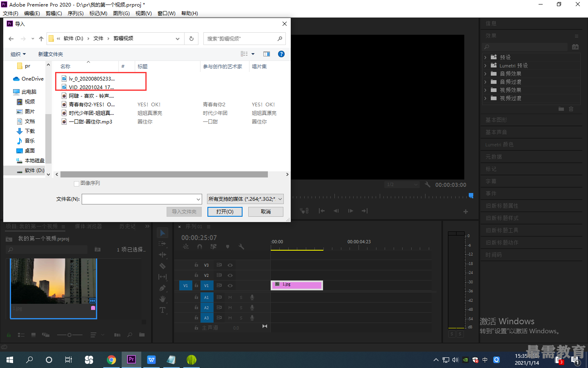The height and width of the screenshot is (368, 588).
Task: Step forward one frame in monitor
Action: click(350, 211)
